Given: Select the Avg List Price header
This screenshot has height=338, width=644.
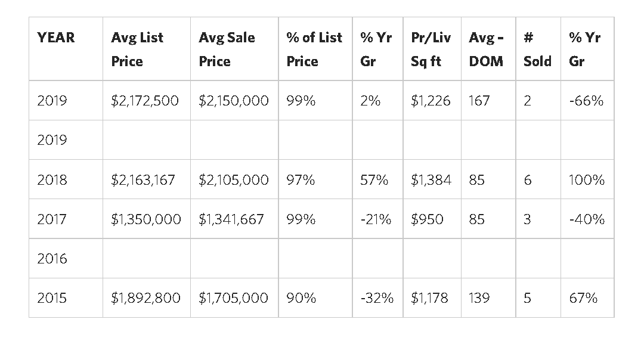Looking at the screenshot, I should (137, 49).
